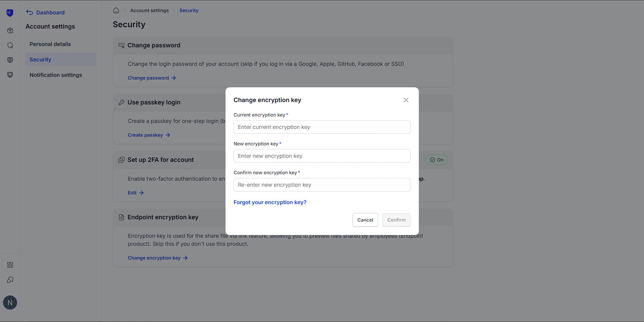
Task: Click the Dashboard back arrow icon
Action: point(30,12)
